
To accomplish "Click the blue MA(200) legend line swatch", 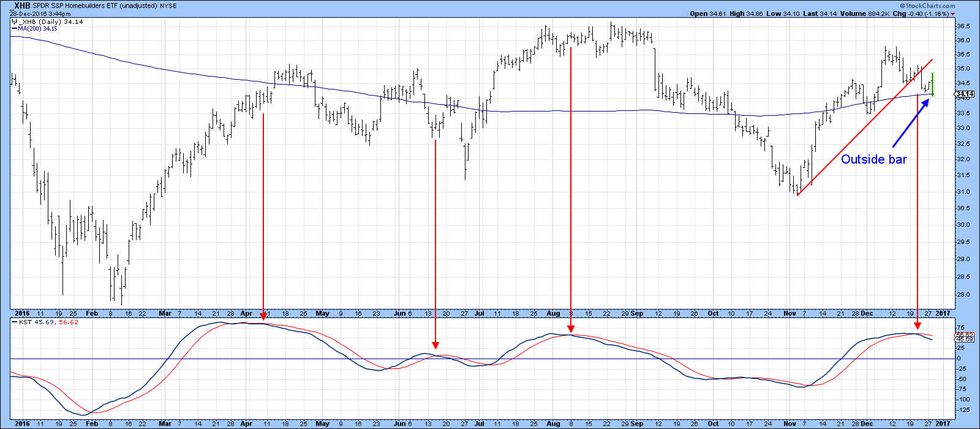I will [x=13, y=29].
